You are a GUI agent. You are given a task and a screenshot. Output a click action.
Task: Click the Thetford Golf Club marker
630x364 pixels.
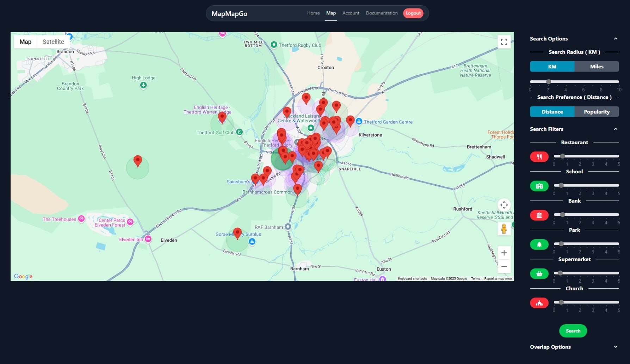pyautogui.click(x=239, y=132)
